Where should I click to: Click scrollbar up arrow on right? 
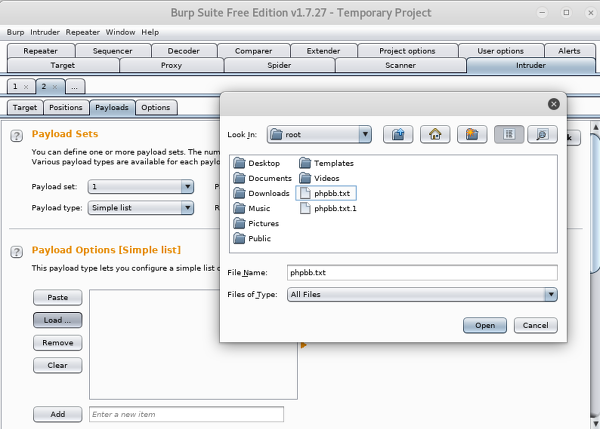[x=595, y=127]
